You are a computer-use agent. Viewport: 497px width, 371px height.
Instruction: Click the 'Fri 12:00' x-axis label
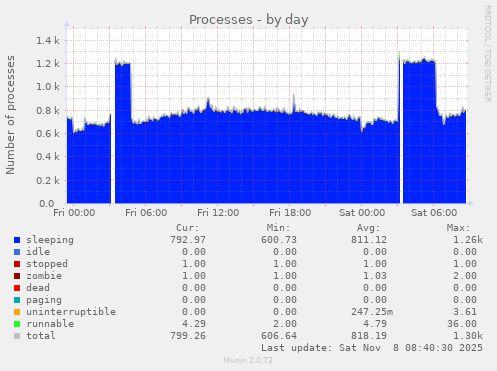coord(218,213)
